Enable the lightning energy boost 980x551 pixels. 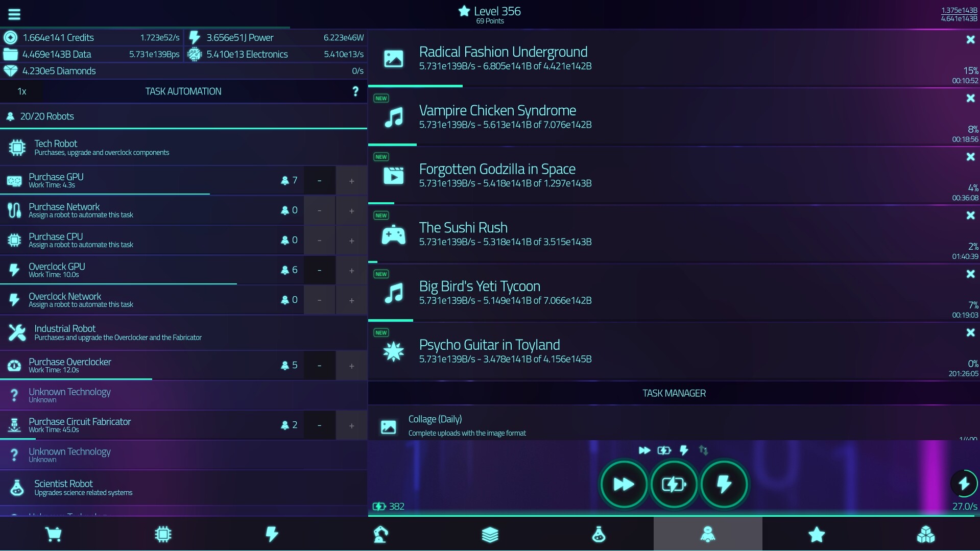click(725, 484)
